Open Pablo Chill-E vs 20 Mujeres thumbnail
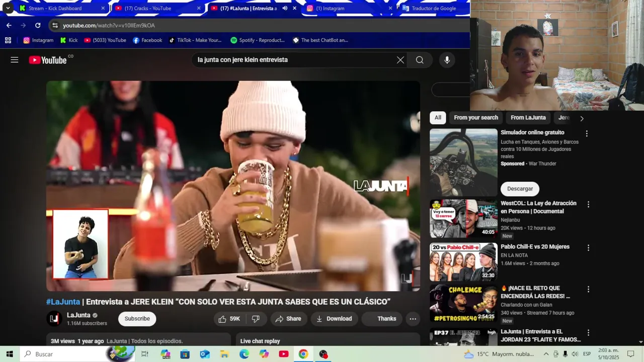This screenshot has width=644, height=362. tap(463, 262)
